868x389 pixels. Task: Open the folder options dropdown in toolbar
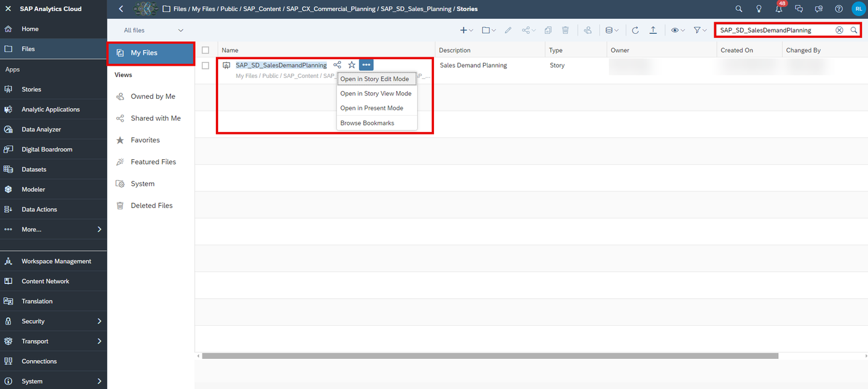(x=489, y=30)
